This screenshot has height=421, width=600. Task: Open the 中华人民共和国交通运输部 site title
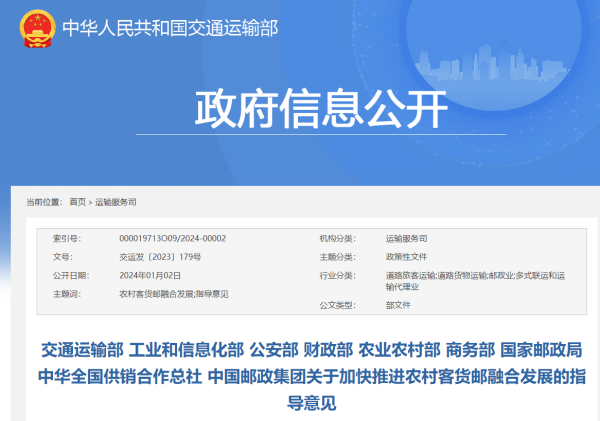coord(170,28)
